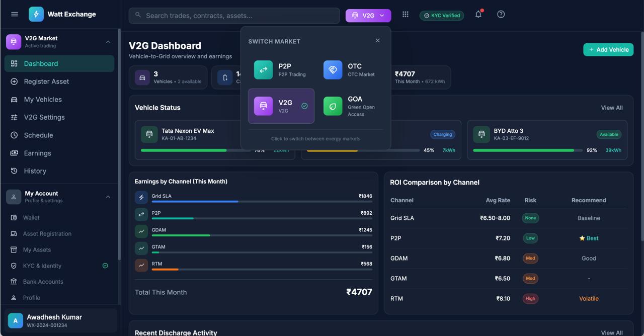
Task: Collapse the V2G Market sidebar section
Action: pos(108,41)
